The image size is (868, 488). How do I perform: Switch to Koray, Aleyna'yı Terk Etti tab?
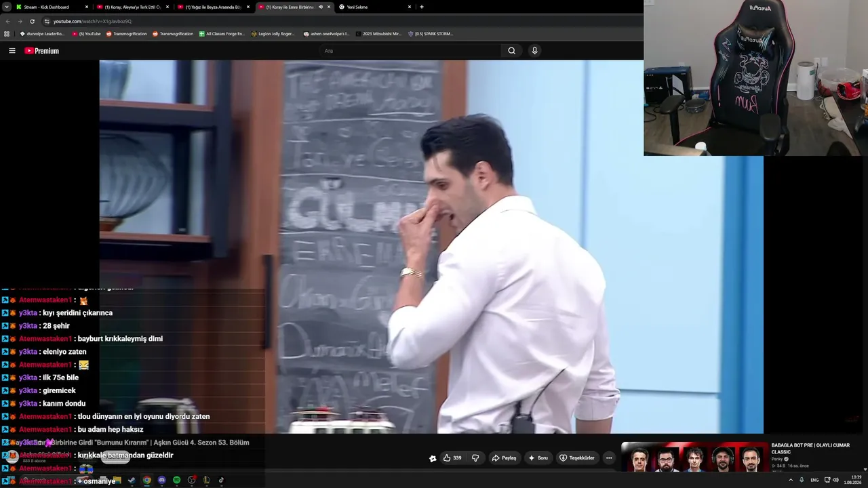click(x=133, y=7)
